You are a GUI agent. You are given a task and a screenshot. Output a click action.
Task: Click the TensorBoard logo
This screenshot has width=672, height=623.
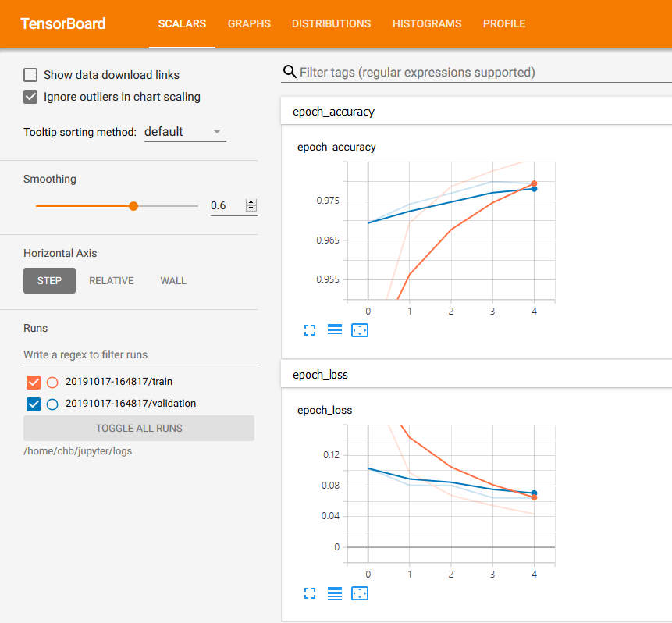tap(62, 24)
